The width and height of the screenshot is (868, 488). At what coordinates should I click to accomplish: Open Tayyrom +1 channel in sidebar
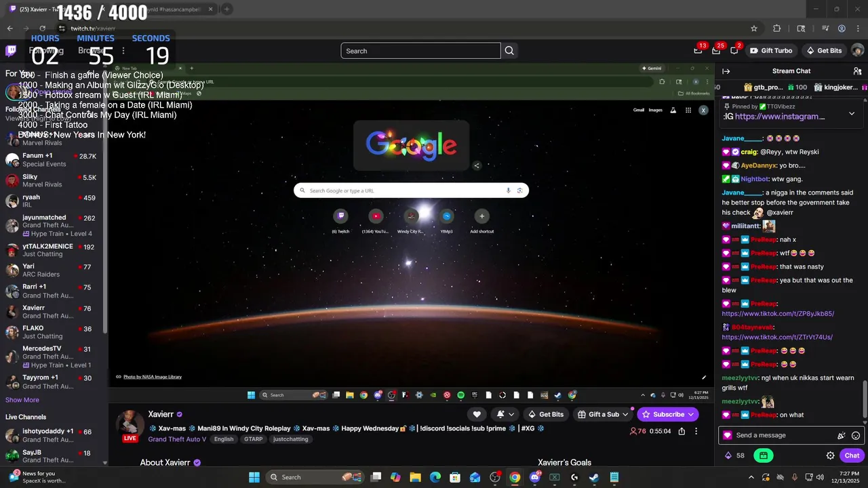click(x=53, y=382)
